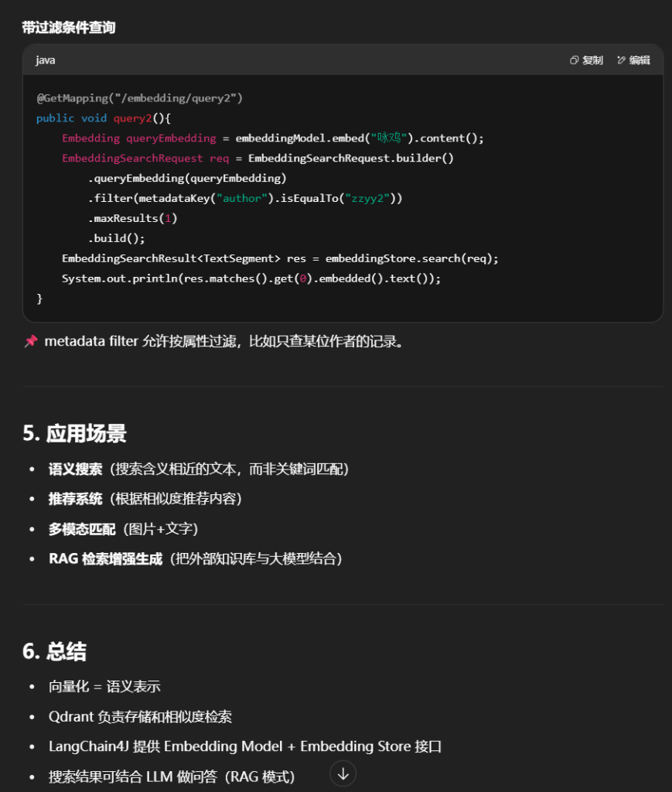Image resolution: width=672 pixels, height=792 pixels.
Task: Click the .maxResults(1) line in the code
Action: (133, 219)
